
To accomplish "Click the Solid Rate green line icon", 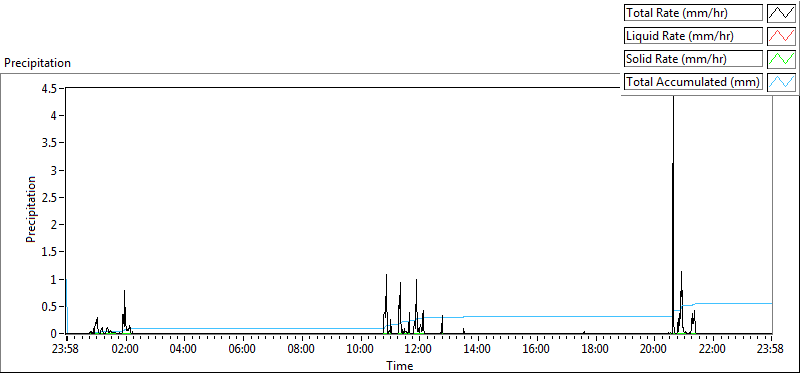I will (782, 59).
